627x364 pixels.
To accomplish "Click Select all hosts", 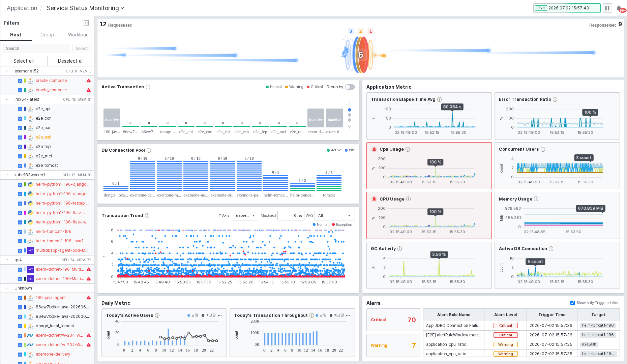I will 24,61.
